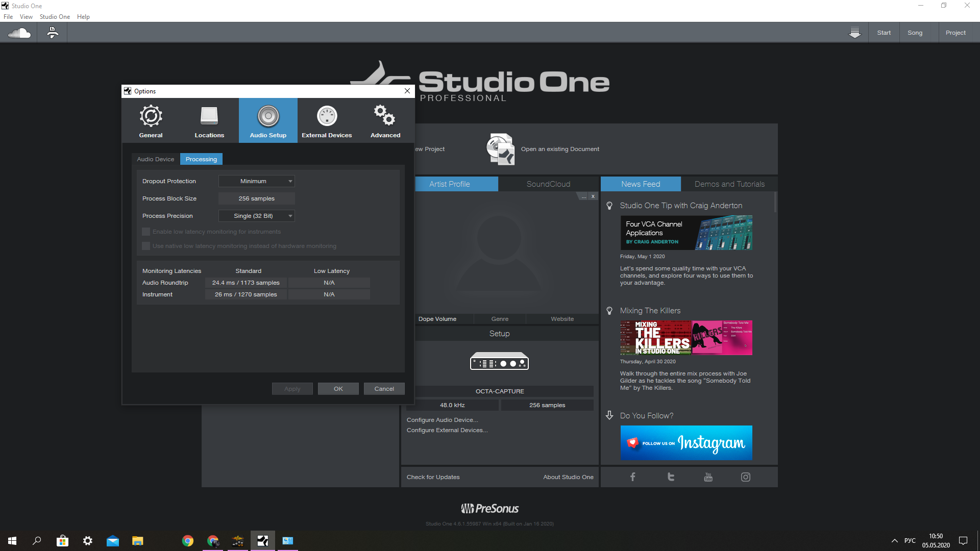Viewport: 980px width, 551px height.
Task: Open the Process Precision dropdown
Action: [x=256, y=216]
